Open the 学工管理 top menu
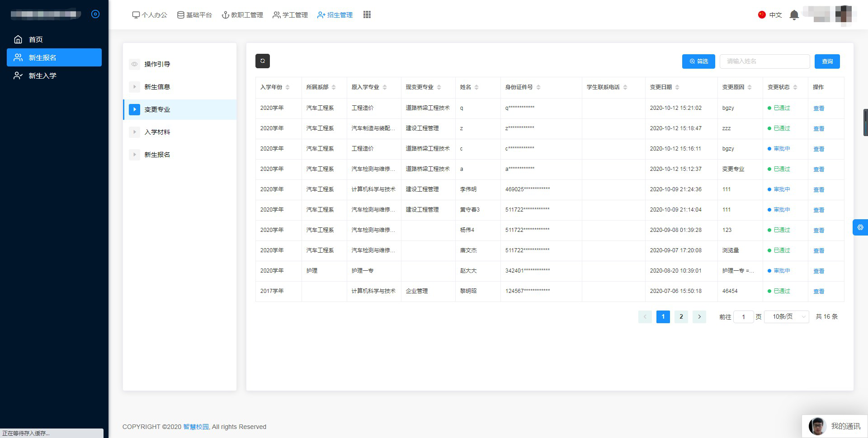 pos(290,15)
